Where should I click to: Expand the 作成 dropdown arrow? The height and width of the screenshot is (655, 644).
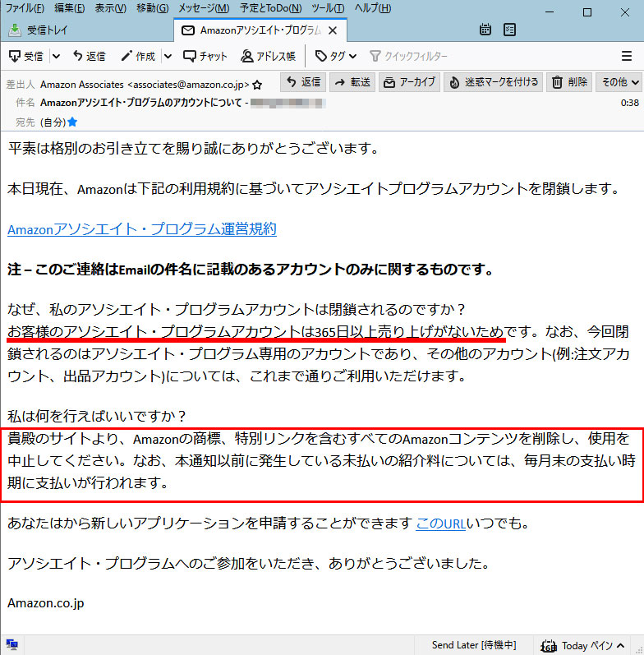coord(168,56)
